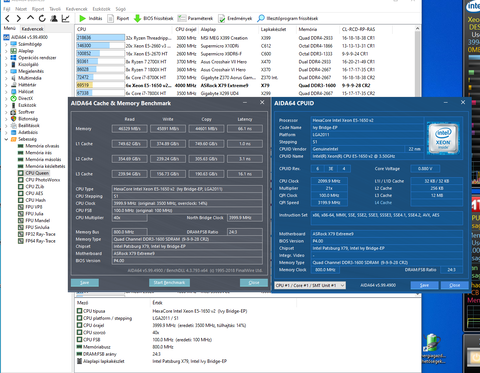
Task: Select the CPU PhotoWorxx benchmark
Action: (x=39, y=180)
